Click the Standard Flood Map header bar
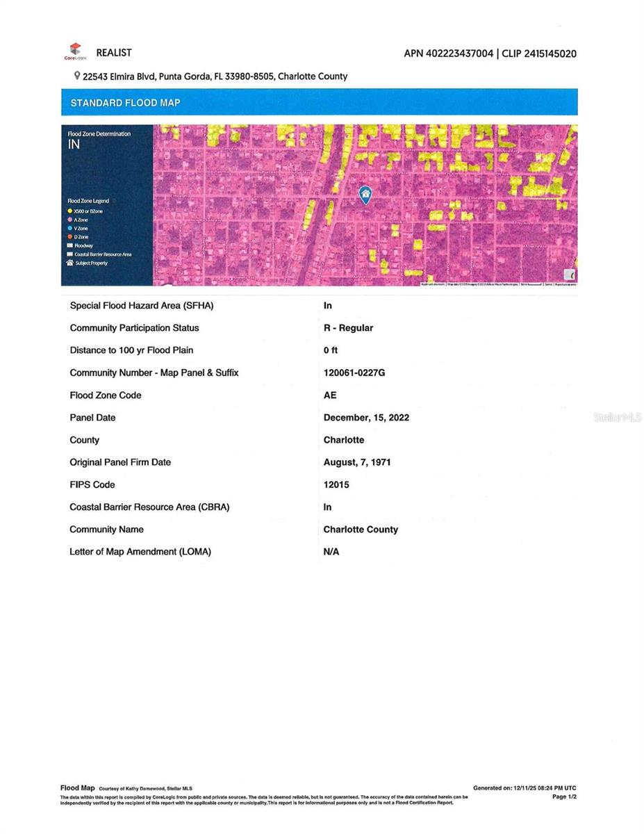The height and width of the screenshot is (834, 644). [319, 102]
